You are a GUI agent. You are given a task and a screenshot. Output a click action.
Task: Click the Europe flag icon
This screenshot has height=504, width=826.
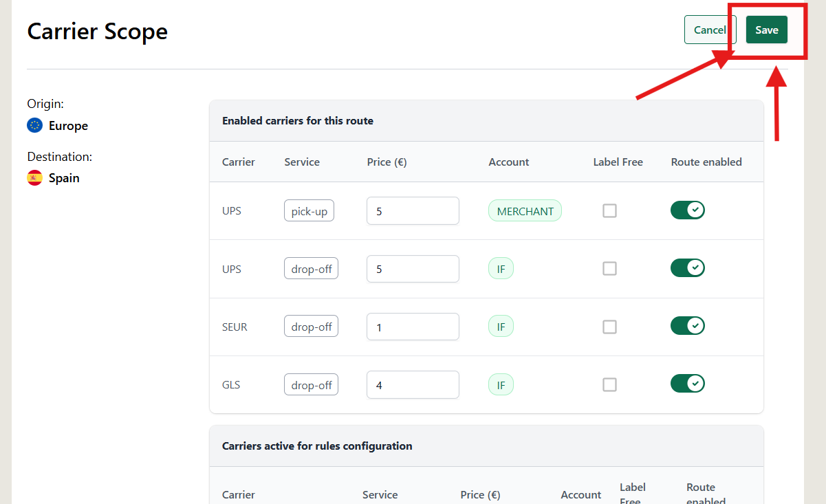click(x=34, y=125)
